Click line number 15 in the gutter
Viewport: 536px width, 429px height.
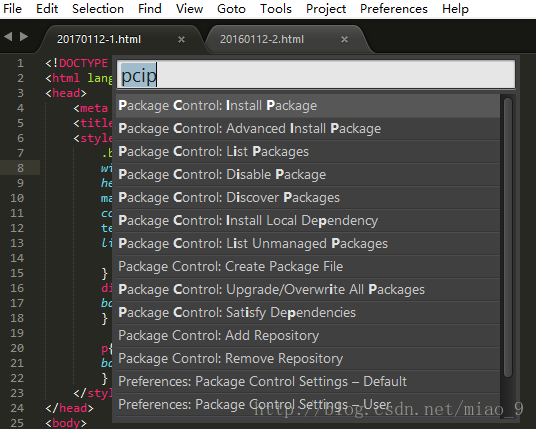tap(17, 273)
